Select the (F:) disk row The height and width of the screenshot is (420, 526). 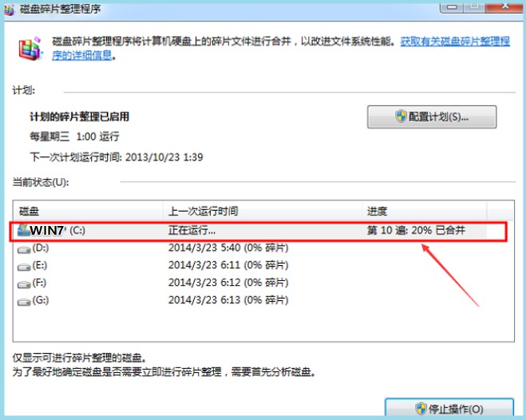[x=250, y=283]
